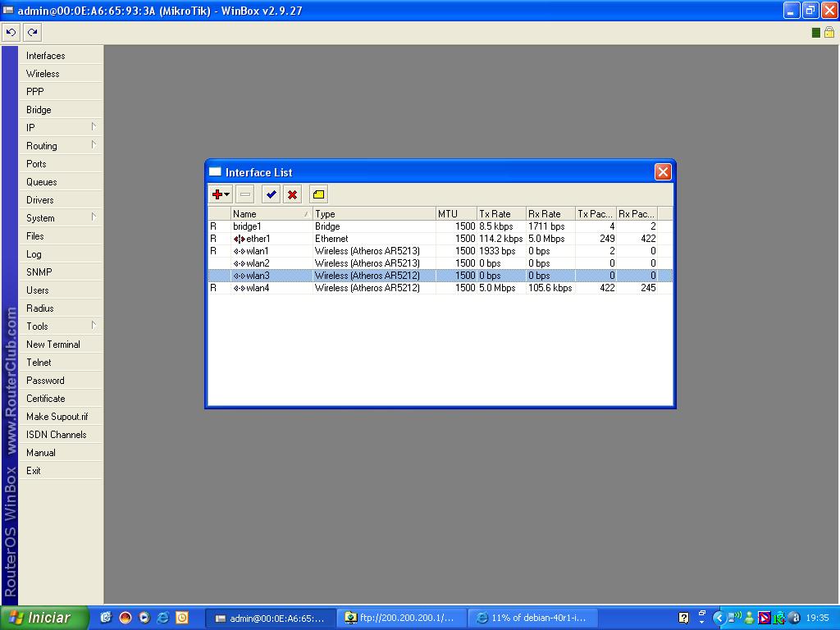Open the Drivers menu item

click(61, 200)
